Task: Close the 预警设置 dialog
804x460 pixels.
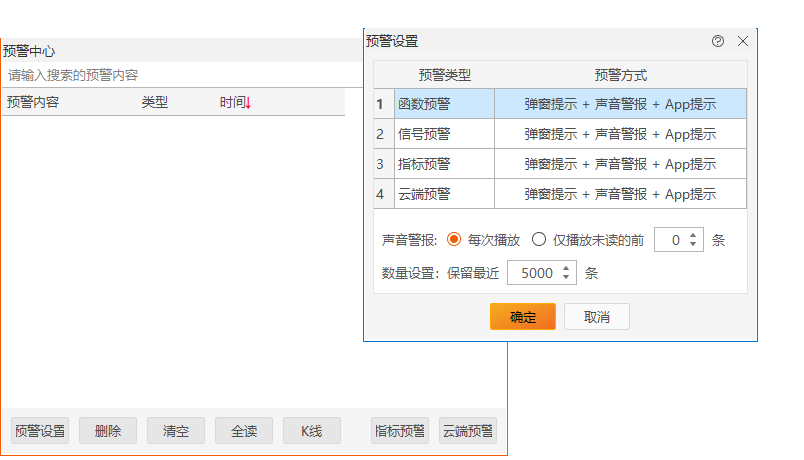Action: click(742, 41)
